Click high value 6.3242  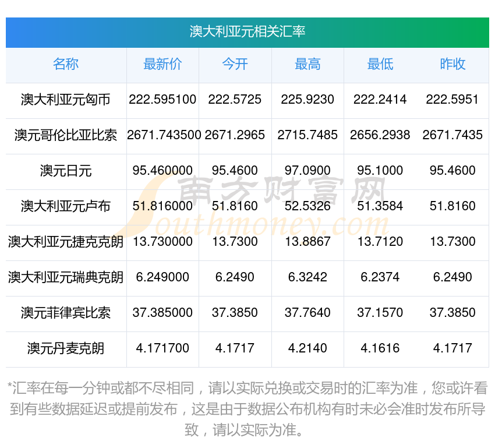click(x=307, y=277)
